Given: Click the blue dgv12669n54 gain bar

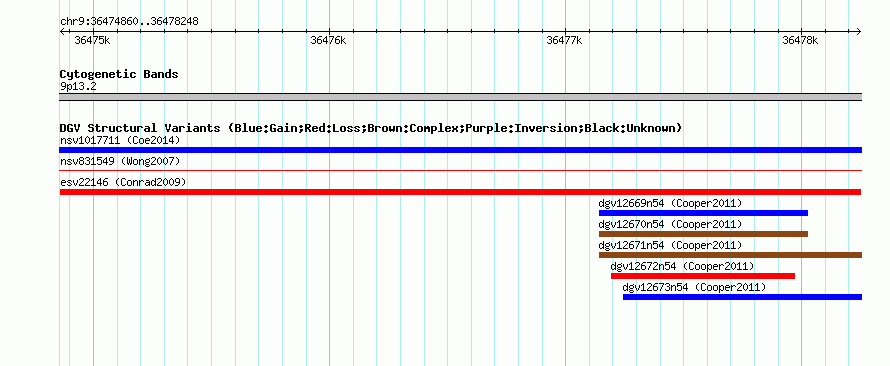Looking at the screenshot, I should click(x=703, y=213).
